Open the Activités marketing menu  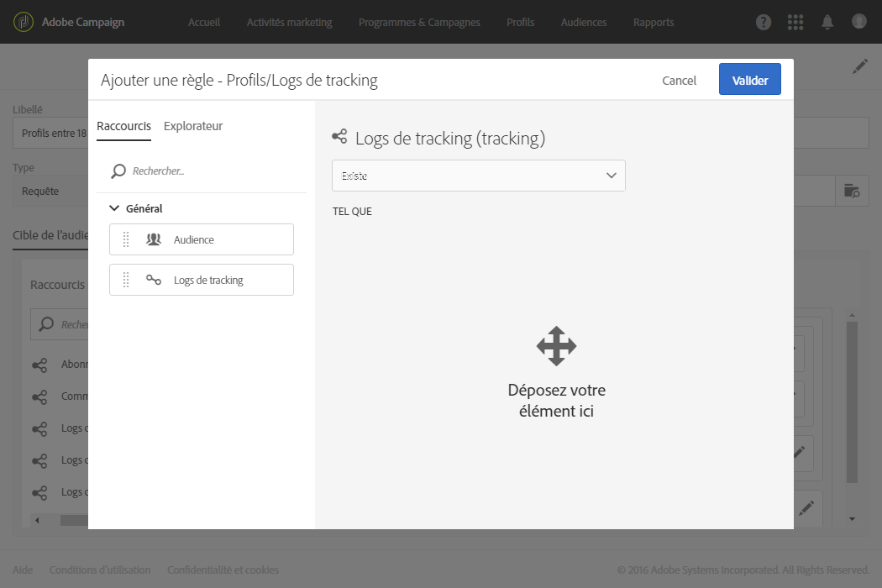(289, 23)
